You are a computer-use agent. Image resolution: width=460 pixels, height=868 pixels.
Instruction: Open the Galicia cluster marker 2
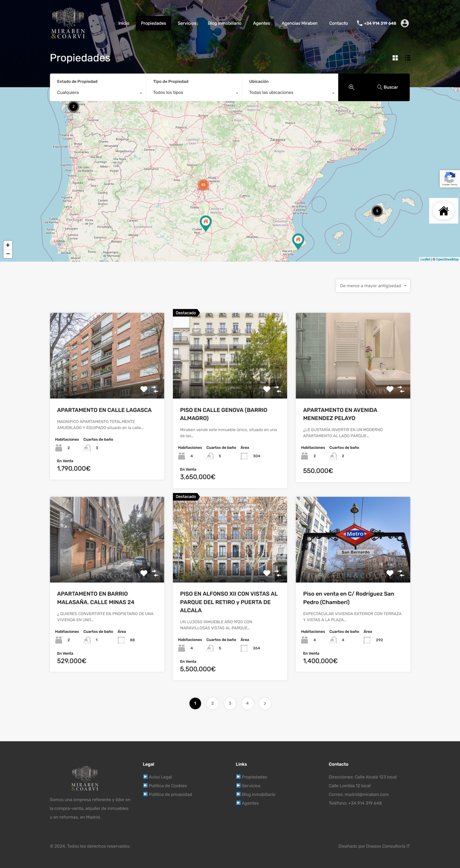tap(74, 106)
